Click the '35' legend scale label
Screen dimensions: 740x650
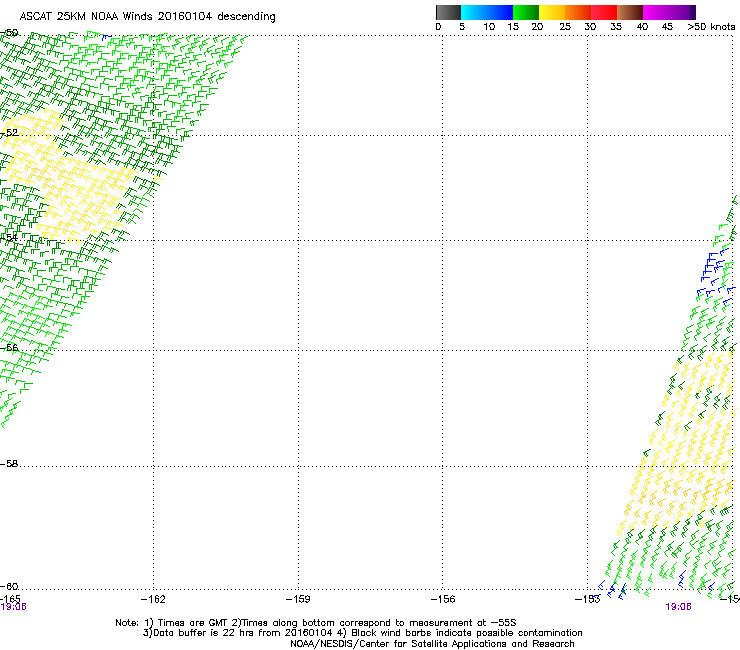pyautogui.click(x=616, y=27)
